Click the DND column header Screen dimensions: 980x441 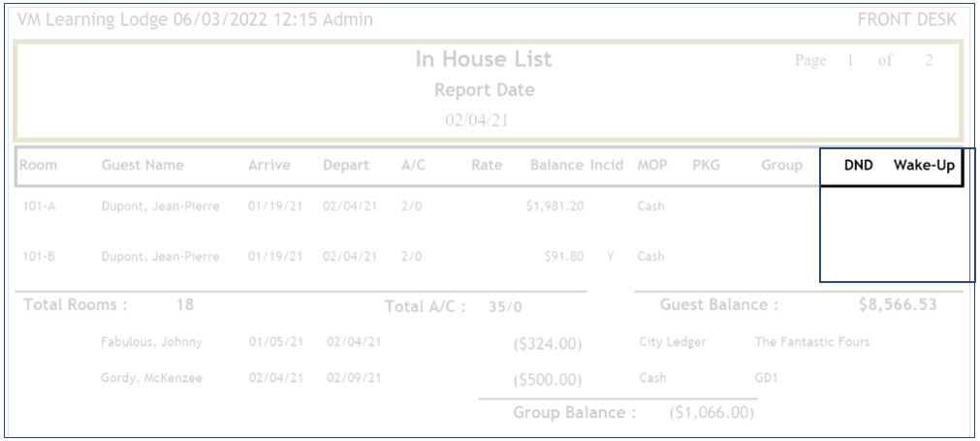tap(858, 165)
